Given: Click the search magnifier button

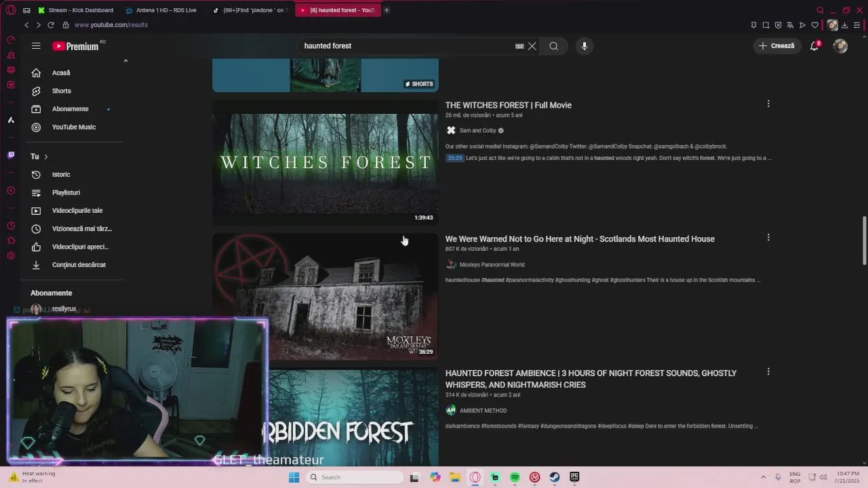Looking at the screenshot, I should 554,46.
